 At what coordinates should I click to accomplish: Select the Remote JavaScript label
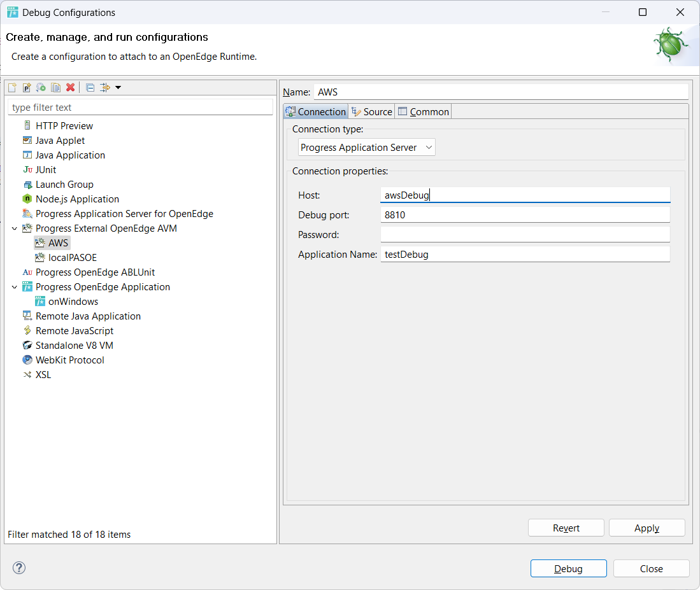click(x=75, y=330)
